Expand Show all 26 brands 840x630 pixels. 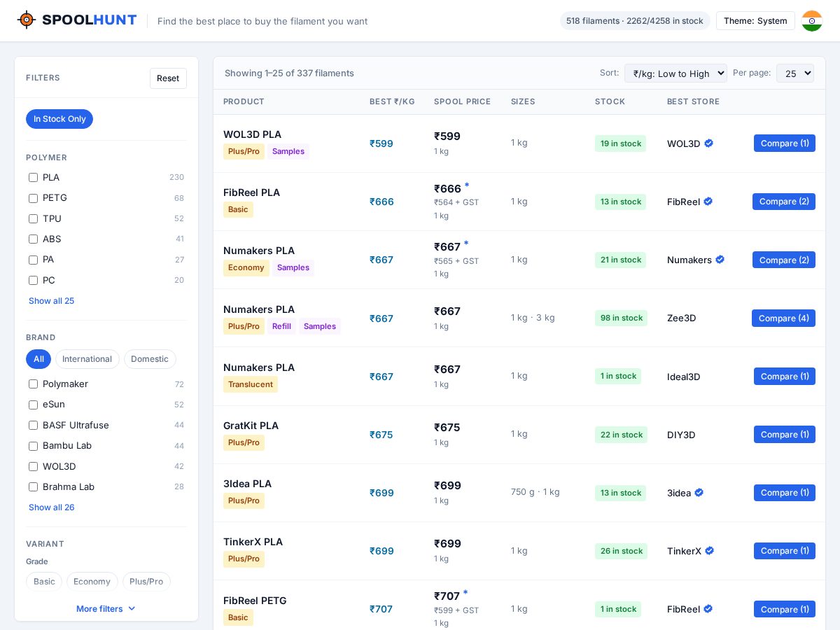(x=51, y=507)
